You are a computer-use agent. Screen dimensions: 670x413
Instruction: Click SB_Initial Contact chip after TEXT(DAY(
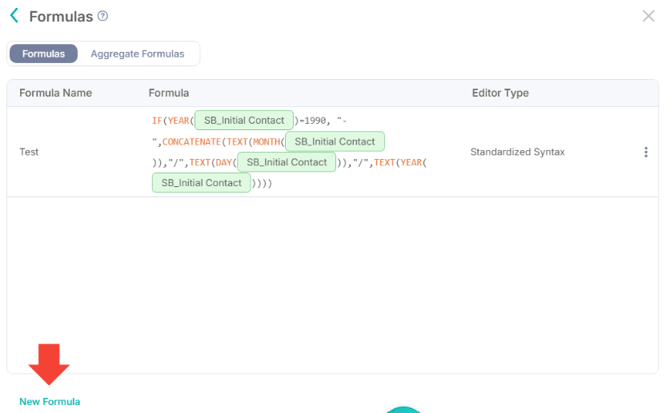tap(287, 162)
